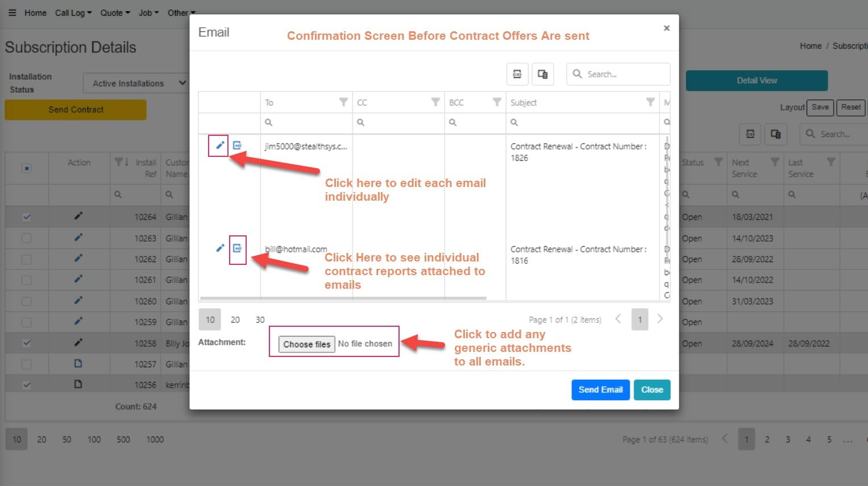The width and height of the screenshot is (868, 486).
Task: Go to Home in navigation bar
Action: tap(35, 13)
